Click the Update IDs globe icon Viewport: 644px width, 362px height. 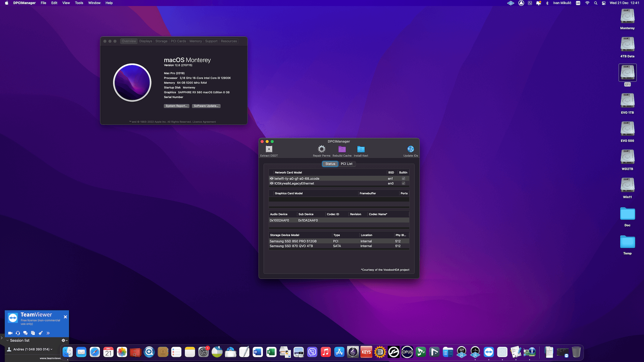[411, 149]
